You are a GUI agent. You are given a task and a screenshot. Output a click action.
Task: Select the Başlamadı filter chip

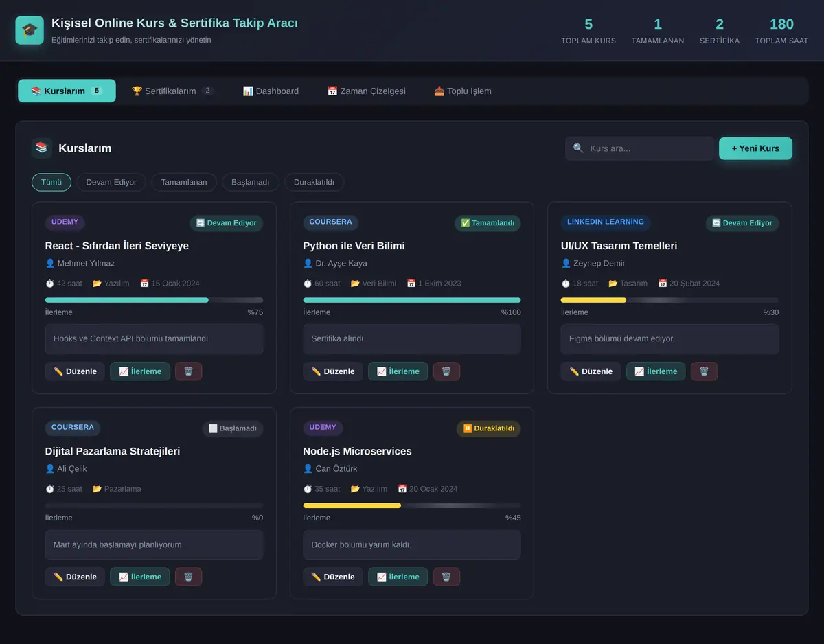[x=250, y=182]
